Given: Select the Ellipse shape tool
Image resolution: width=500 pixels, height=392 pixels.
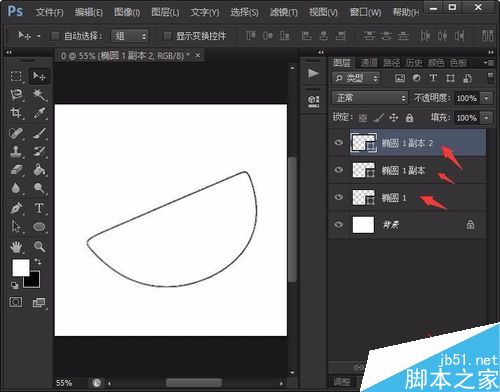Looking at the screenshot, I should (x=39, y=227).
